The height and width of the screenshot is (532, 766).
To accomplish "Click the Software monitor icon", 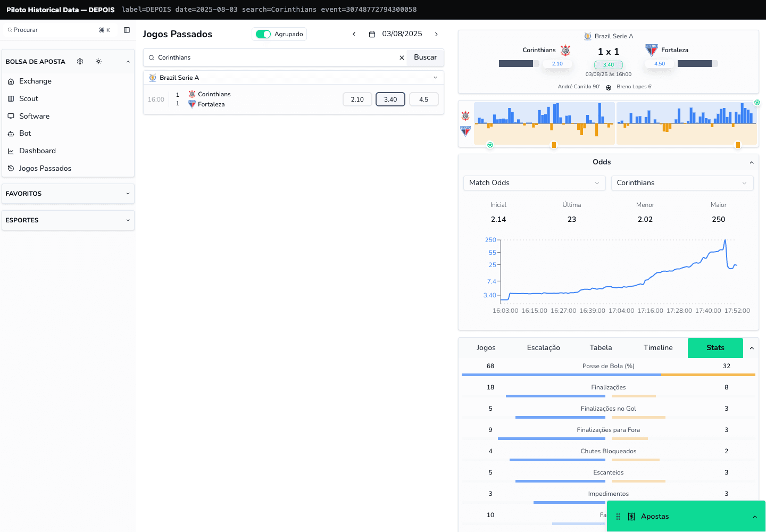I will (11, 116).
